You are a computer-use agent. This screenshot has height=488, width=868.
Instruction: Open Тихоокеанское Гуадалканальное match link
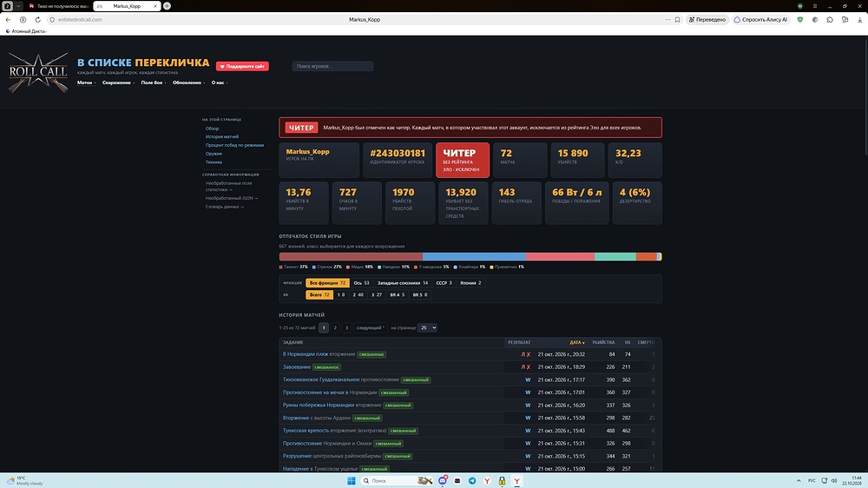click(321, 379)
